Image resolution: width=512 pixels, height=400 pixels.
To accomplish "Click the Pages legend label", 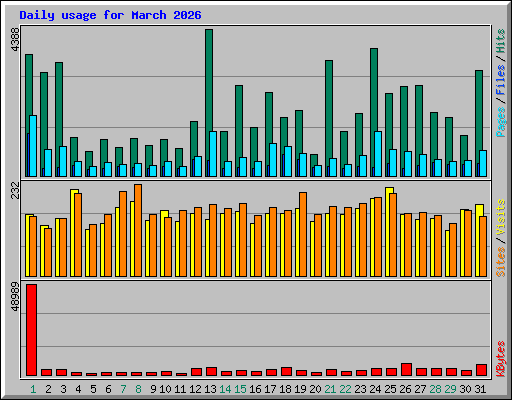I will coord(501,122).
